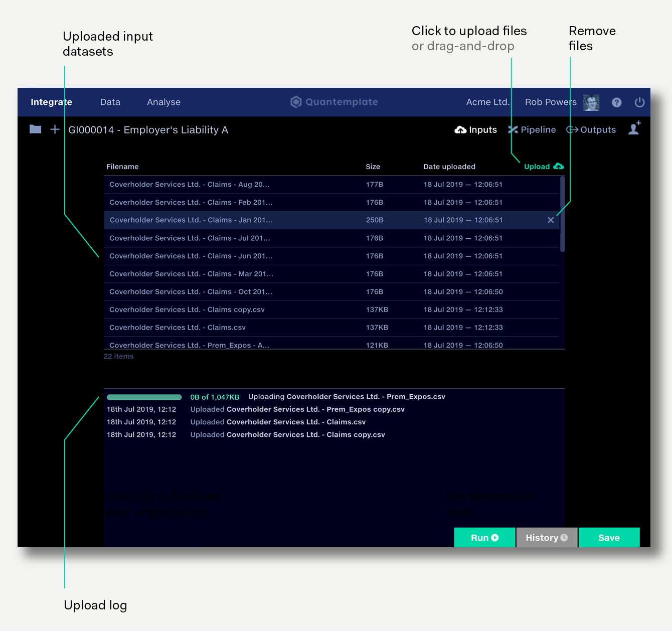Click log entry Uploaded Claims.csv
Screen dimensions: 672x632
pos(278,422)
